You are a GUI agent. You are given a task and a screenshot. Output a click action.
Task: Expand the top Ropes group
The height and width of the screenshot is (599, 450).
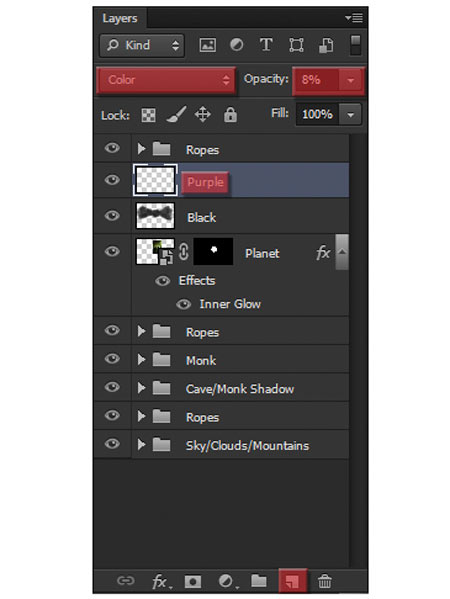[141, 149]
